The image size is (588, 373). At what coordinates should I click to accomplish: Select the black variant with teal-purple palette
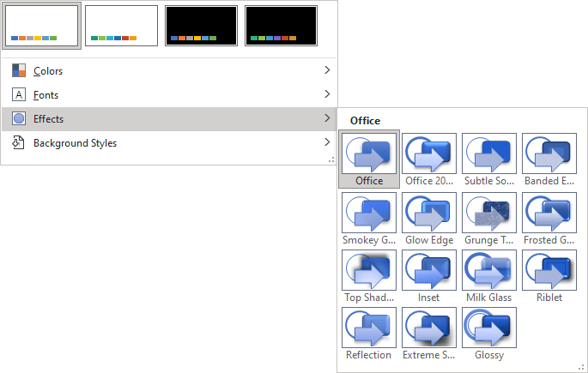point(281,26)
